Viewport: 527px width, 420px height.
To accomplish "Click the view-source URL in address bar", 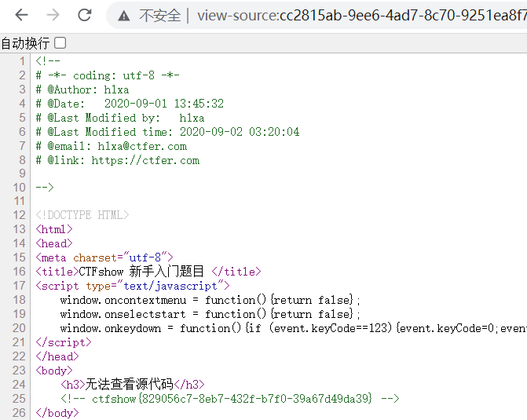I will point(362,16).
